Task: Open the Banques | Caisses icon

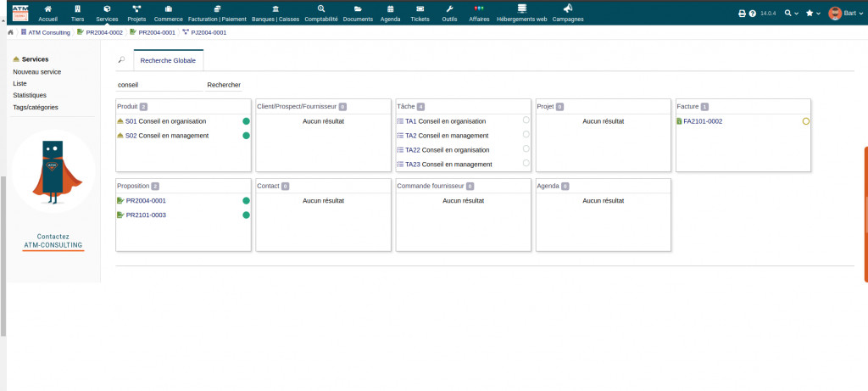Action: pos(274,8)
